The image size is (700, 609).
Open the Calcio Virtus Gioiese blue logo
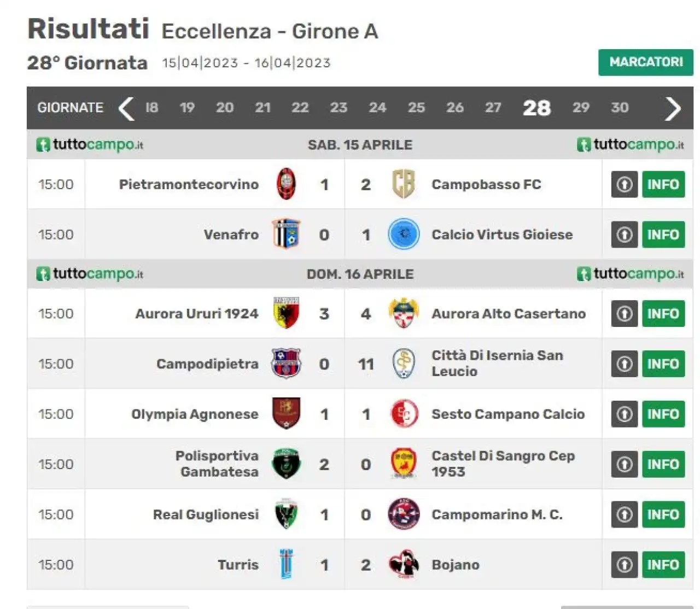coord(404,235)
